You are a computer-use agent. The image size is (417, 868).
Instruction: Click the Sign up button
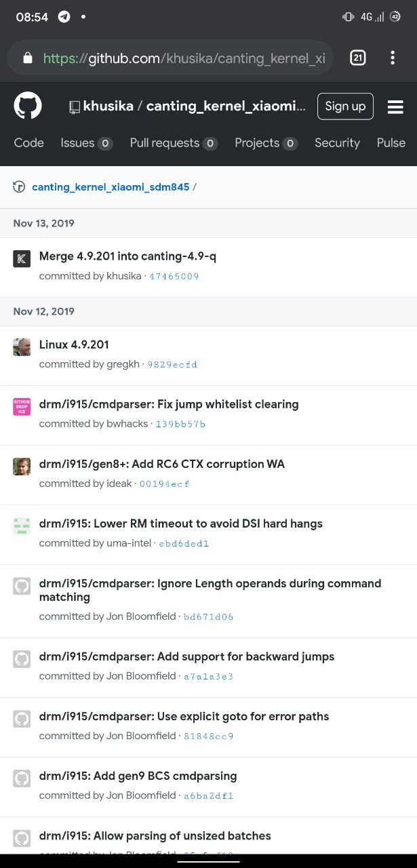tap(345, 106)
